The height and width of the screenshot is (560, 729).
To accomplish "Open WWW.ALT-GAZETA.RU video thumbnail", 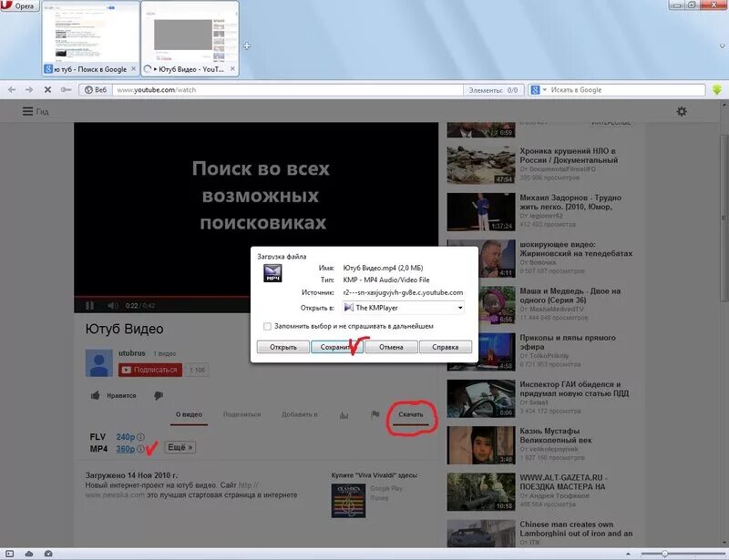I will pos(481,492).
